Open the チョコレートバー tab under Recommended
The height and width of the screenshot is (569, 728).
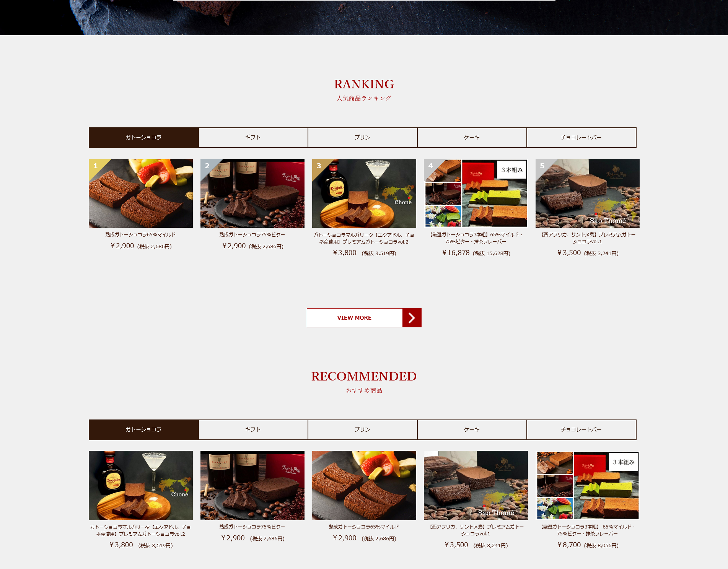581,429
